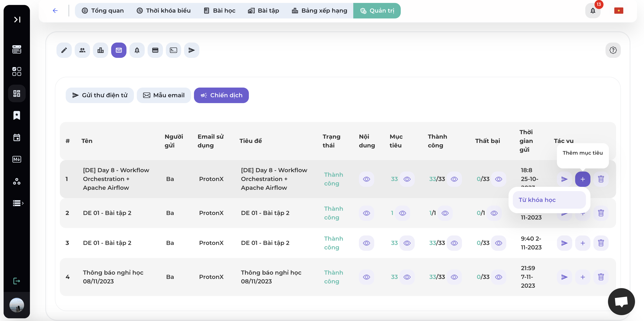This screenshot has width=644, height=321.
Task: Click row 1 status Thành công
Action: point(333,179)
